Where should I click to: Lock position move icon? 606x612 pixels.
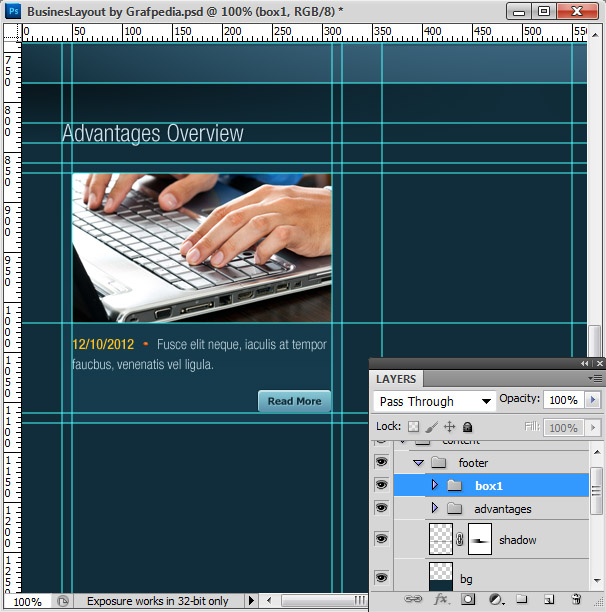tap(450, 427)
